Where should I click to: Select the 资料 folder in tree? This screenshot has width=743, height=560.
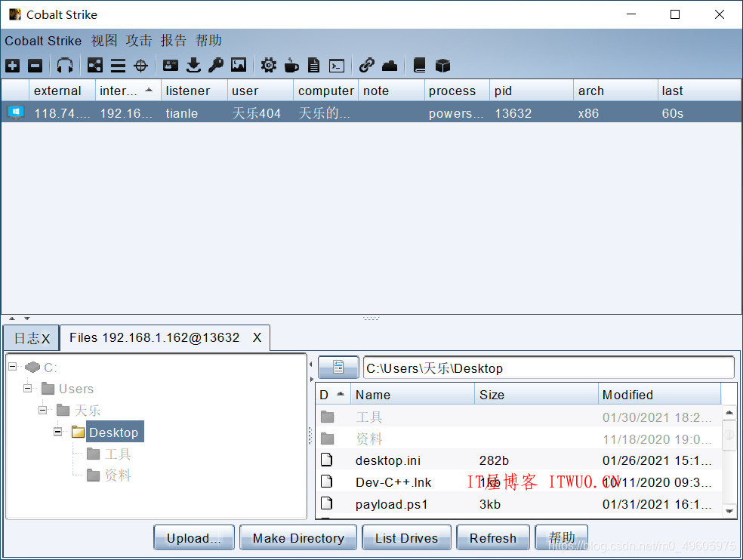pos(118,475)
